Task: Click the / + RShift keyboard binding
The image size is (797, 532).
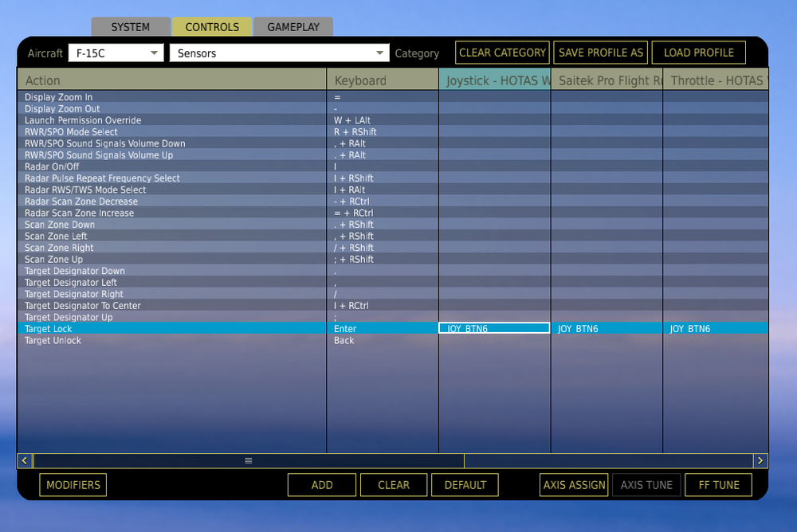Action: (x=383, y=248)
